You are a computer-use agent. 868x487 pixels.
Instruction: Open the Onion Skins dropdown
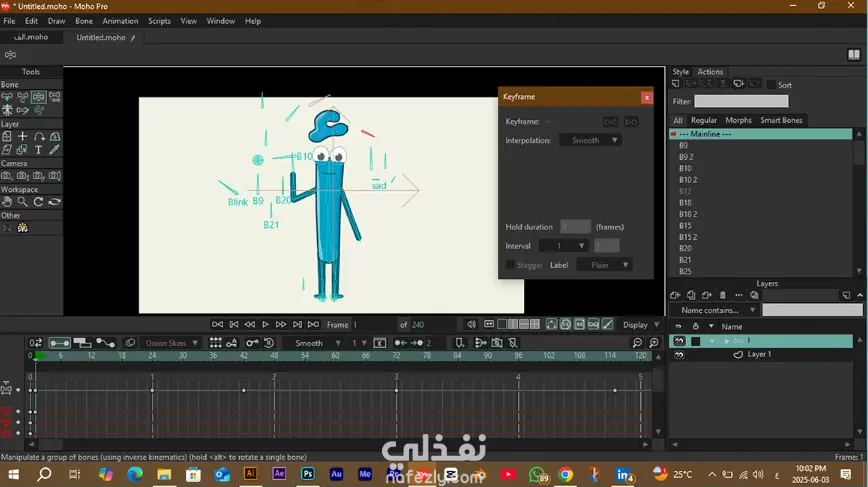coord(170,343)
